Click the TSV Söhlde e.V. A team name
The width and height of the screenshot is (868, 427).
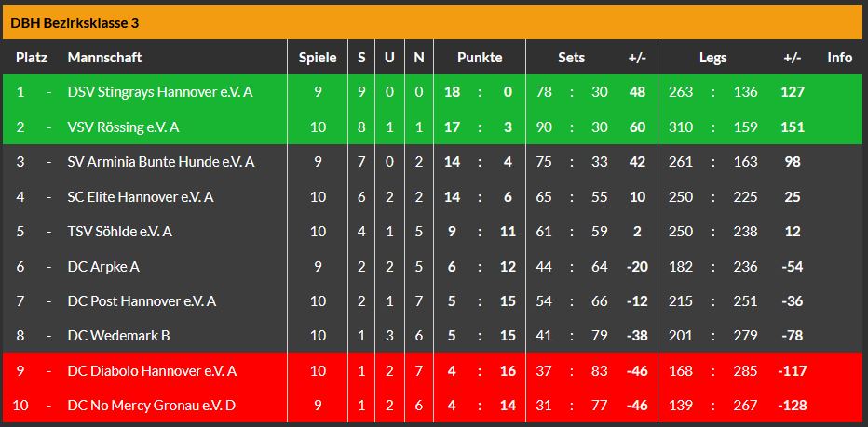(x=120, y=232)
